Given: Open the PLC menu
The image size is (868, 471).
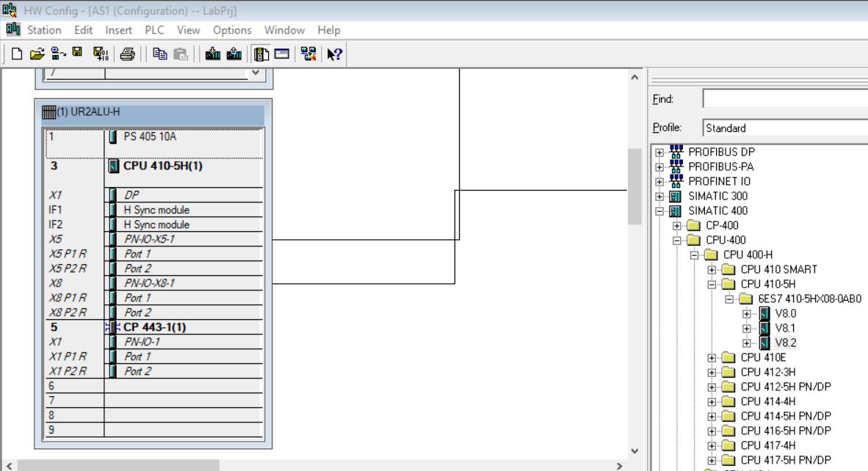Looking at the screenshot, I should point(154,30).
